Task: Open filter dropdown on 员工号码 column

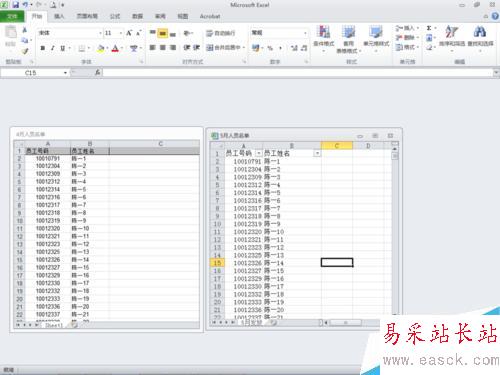Action: pos(258,153)
